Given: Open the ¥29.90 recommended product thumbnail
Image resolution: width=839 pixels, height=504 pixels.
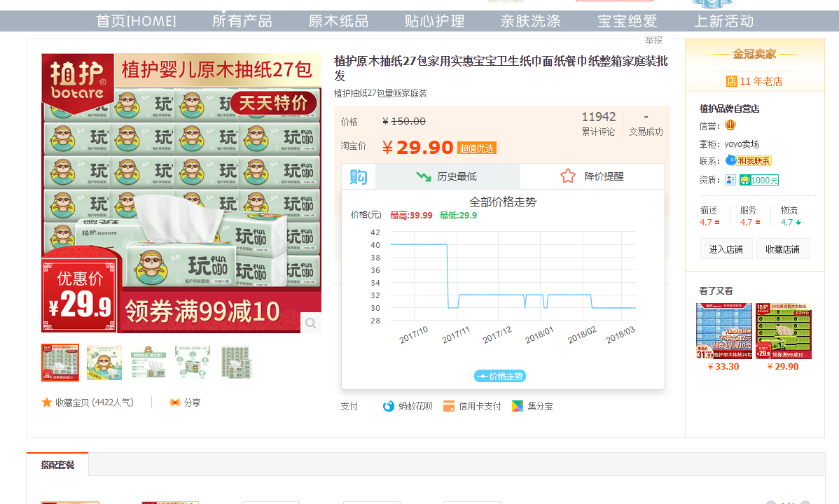Looking at the screenshot, I should click(x=784, y=331).
